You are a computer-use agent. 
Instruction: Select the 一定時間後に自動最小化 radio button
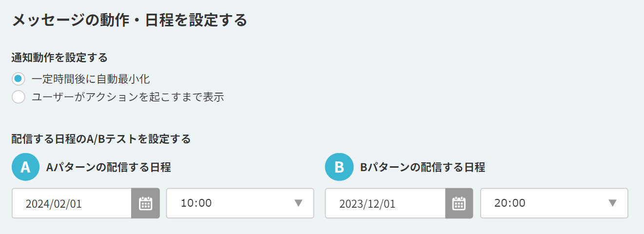click(19, 78)
